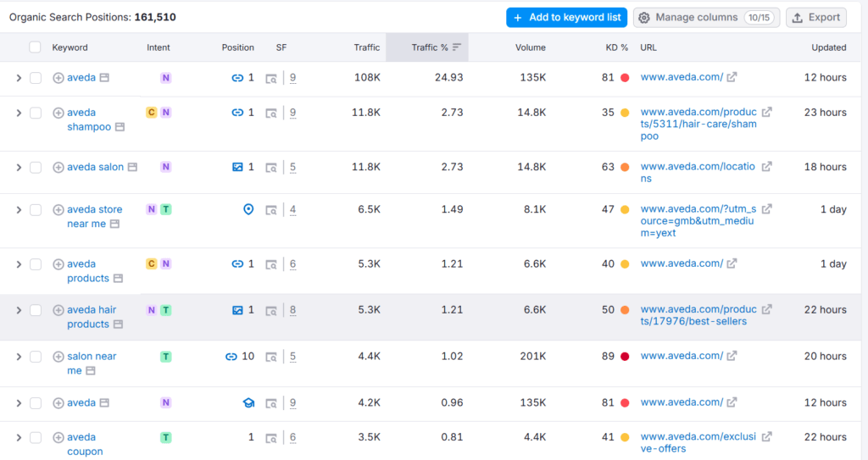This screenshot has width=868, height=460.
Task: Add aveda store near me keyword via plus icon
Action: pos(58,210)
